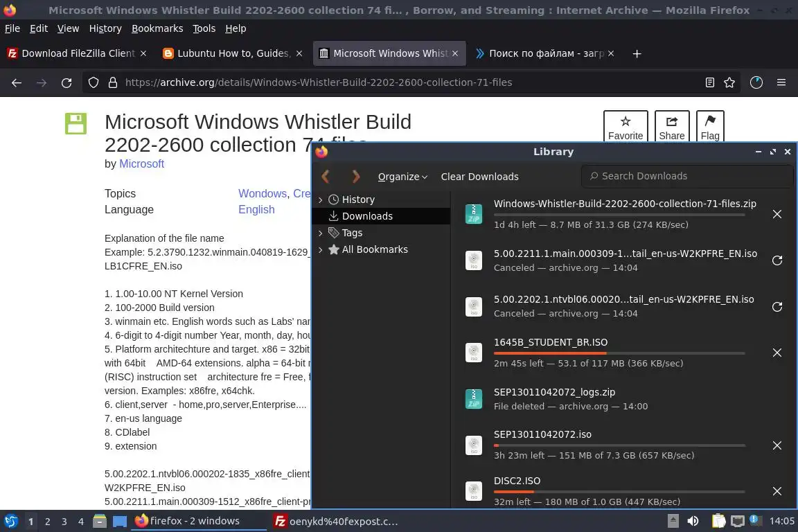This screenshot has height=532, width=798.
Task: Reload the archive.org page
Action: coord(66,82)
